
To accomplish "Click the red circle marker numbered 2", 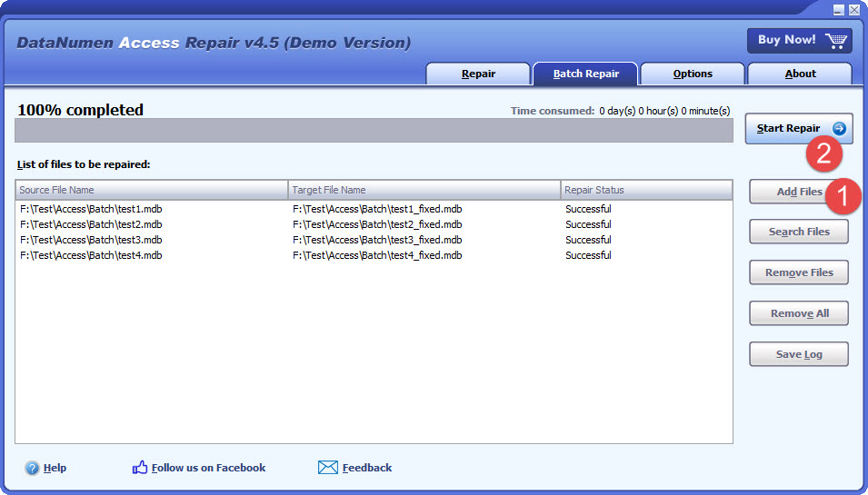I will point(823,153).
